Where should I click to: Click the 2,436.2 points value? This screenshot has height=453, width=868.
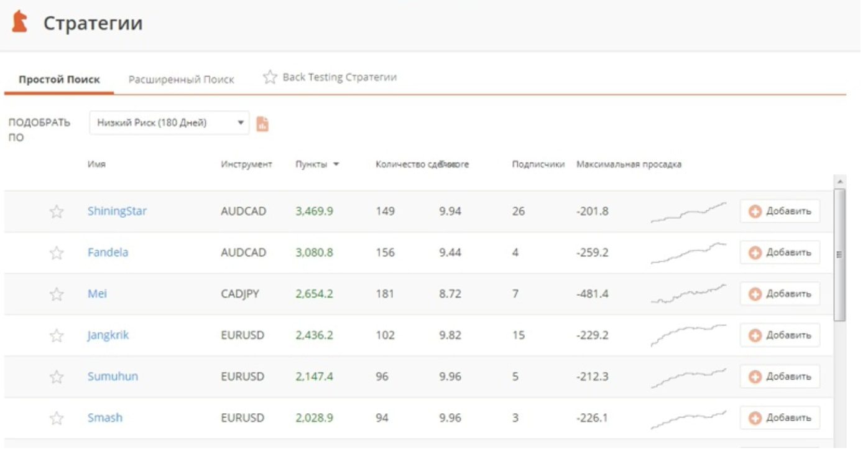click(x=314, y=335)
